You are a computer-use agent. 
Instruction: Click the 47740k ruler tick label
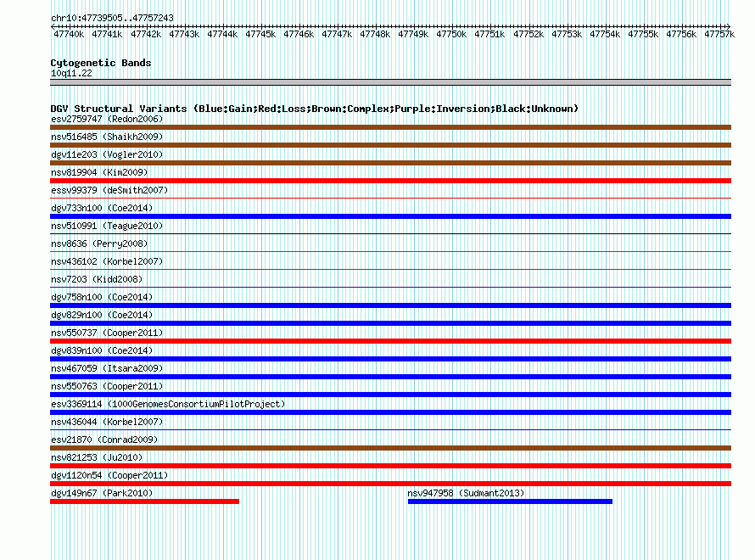pos(69,34)
